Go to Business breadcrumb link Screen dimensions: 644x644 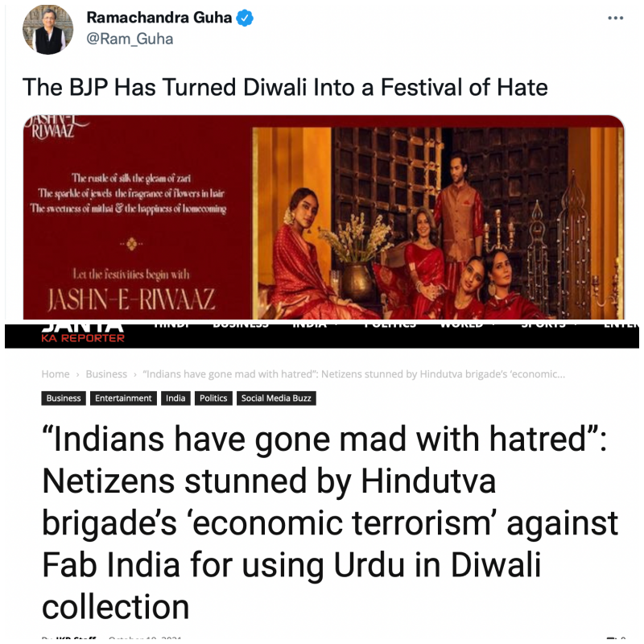point(106,374)
